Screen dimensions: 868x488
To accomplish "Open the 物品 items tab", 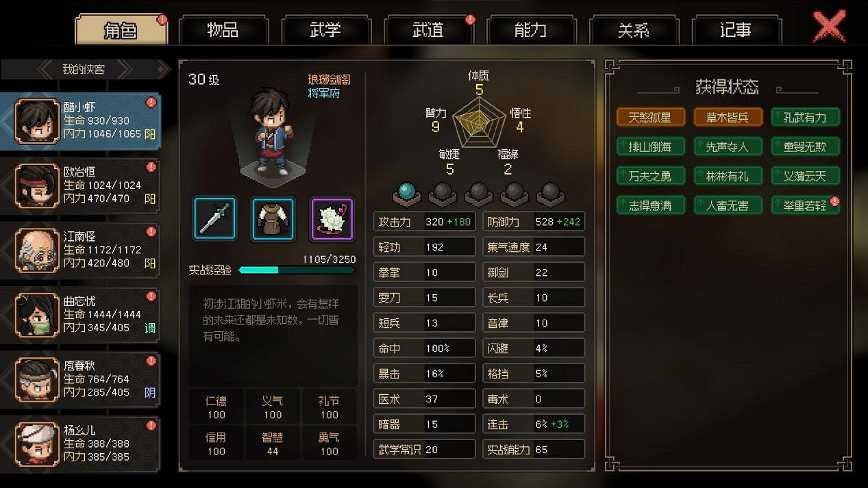I will click(x=223, y=30).
